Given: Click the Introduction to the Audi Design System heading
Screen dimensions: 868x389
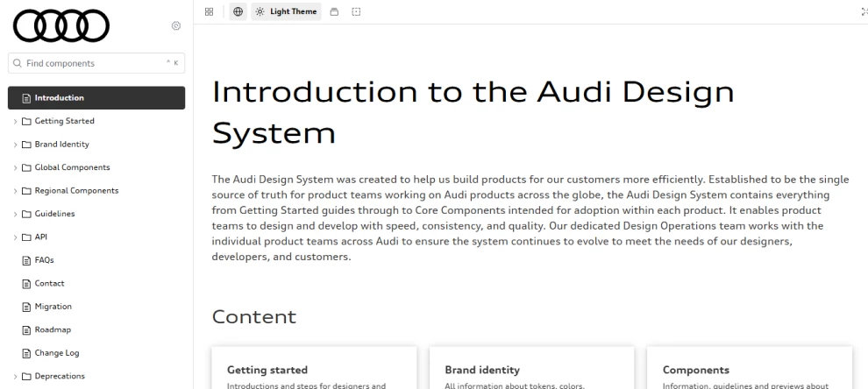Looking at the screenshot, I should 473,112.
